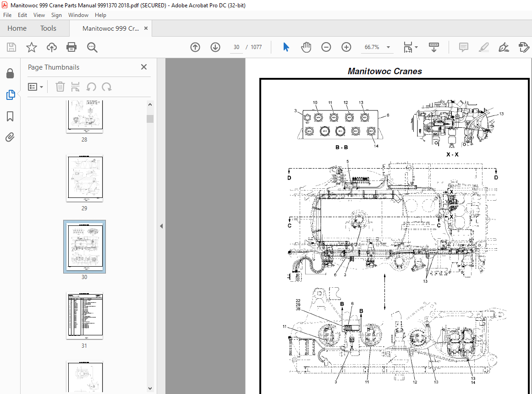Select page 29 thumbnail
Screen dimensions: 532x394
point(84,178)
